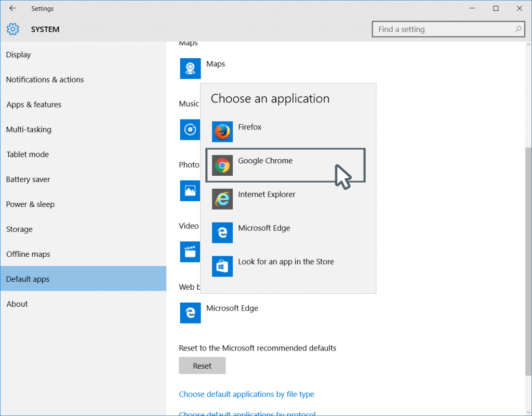Click inside the Find a setting search box
Image resolution: width=532 pixels, height=416 pixels.
(x=448, y=29)
